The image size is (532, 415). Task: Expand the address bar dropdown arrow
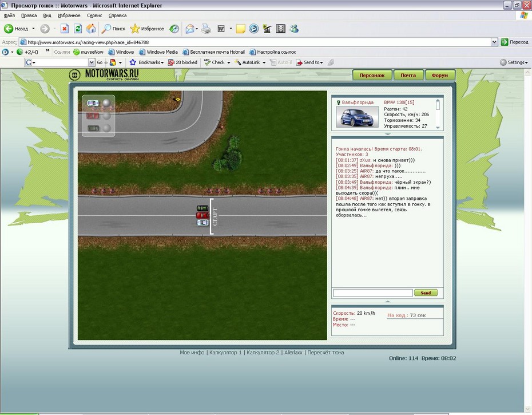coord(494,42)
